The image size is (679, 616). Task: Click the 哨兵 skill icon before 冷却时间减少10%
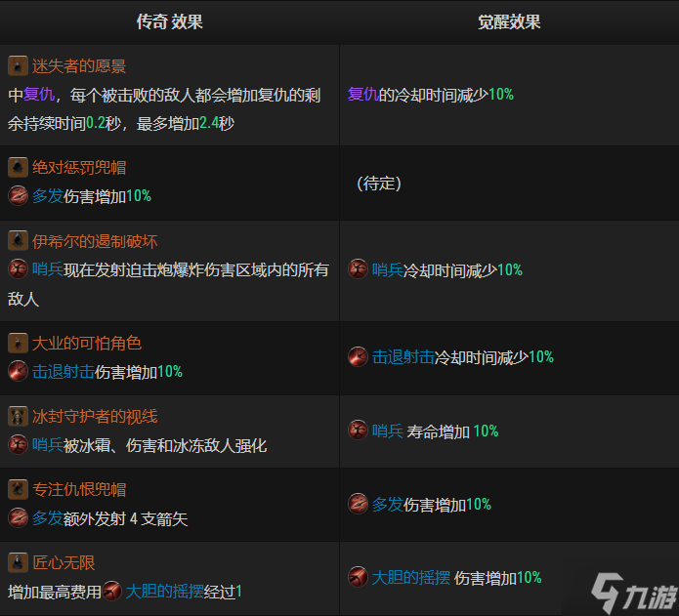359,269
